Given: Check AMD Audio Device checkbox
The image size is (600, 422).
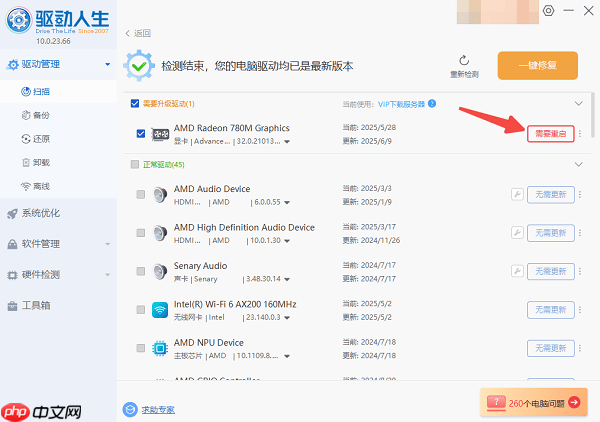Looking at the screenshot, I should tap(141, 194).
